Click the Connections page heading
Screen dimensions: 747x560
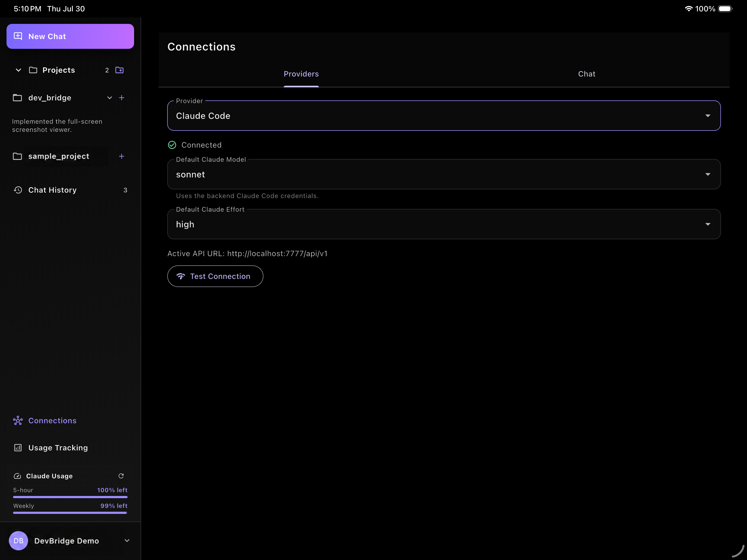point(201,47)
